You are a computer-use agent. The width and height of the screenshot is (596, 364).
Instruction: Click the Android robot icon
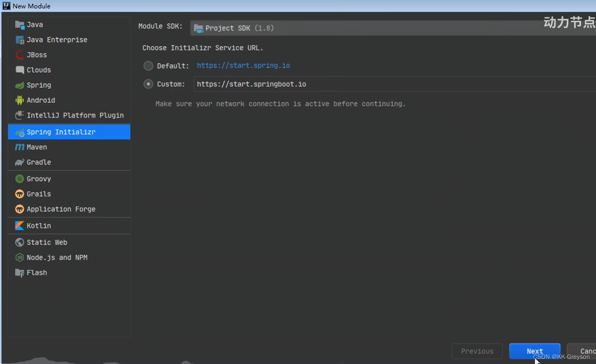point(19,100)
